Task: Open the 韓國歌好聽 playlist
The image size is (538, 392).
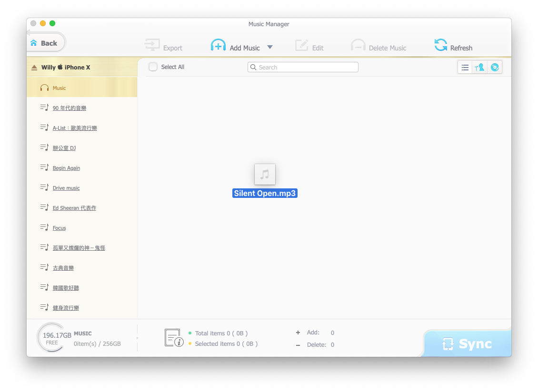Action: coord(66,288)
